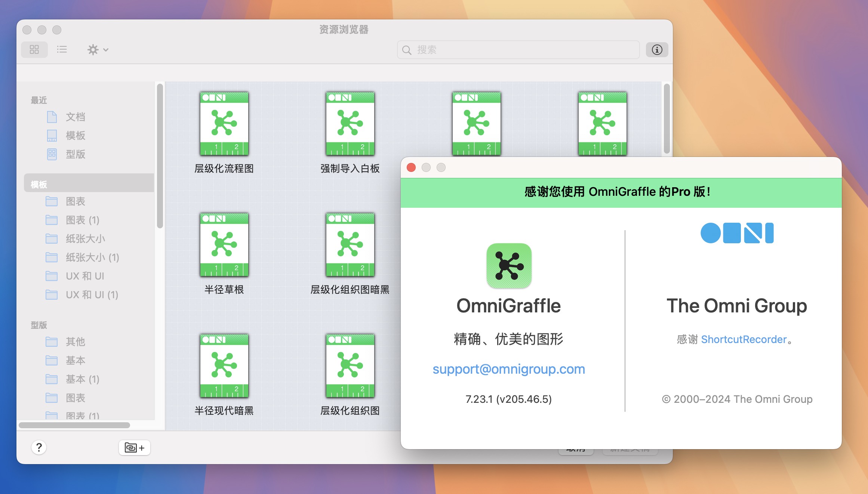Select the 半径现代暗黑 template thumbnail
The width and height of the screenshot is (868, 494).
pyautogui.click(x=224, y=366)
